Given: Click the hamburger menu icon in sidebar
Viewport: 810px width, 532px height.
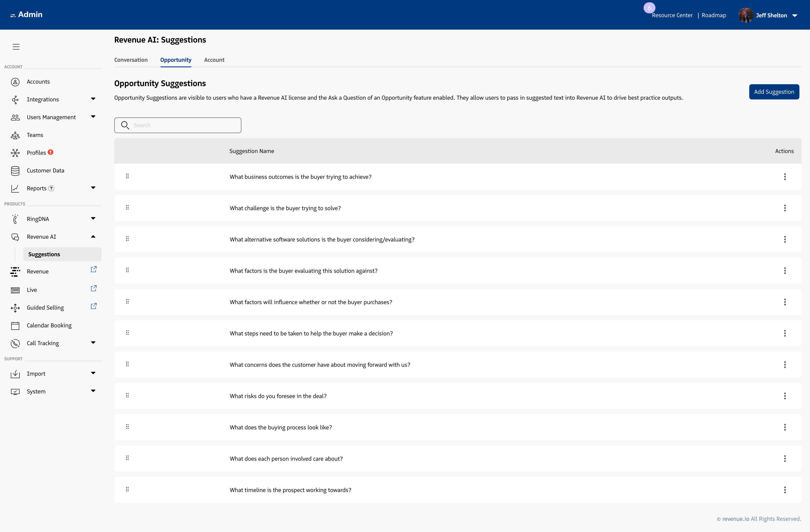Looking at the screenshot, I should [x=16, y=47].
